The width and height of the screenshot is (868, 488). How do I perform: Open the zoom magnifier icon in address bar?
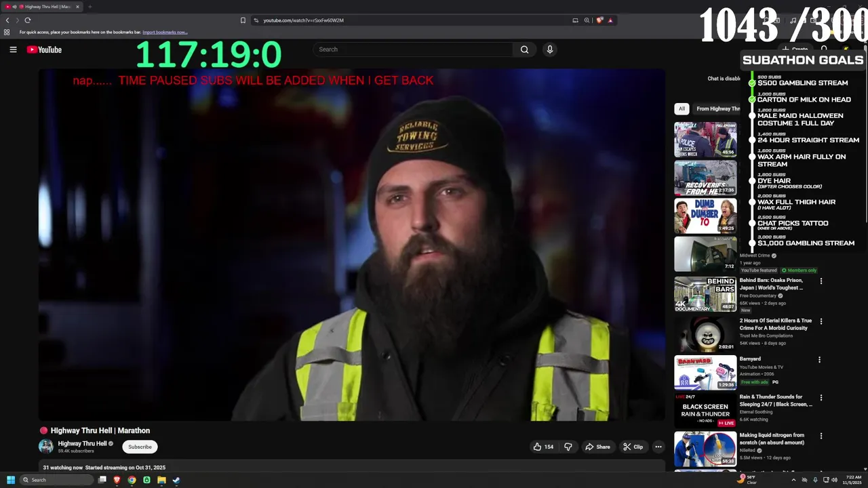(587, 20)
